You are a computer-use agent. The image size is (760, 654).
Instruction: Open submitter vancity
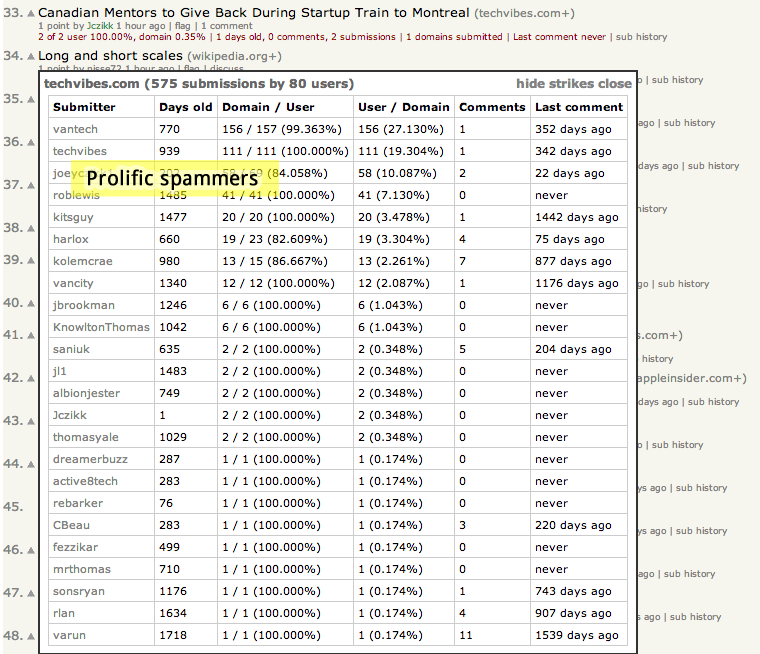[73, 284]
